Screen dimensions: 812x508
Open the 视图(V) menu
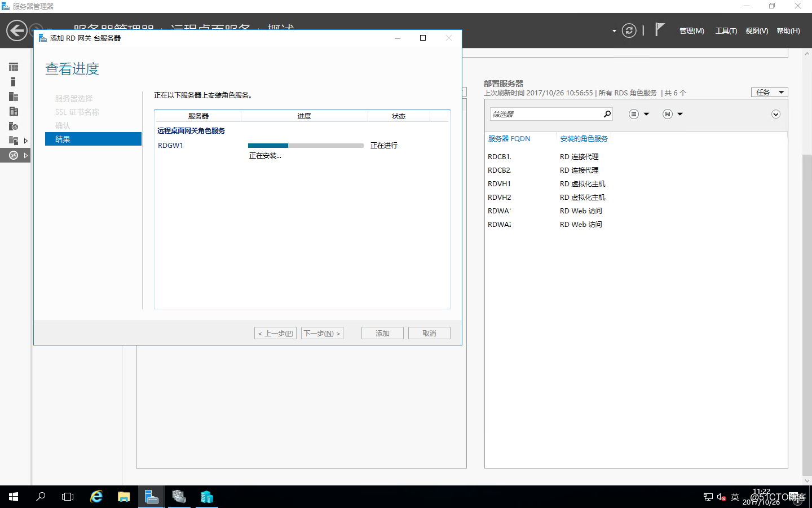757,31
